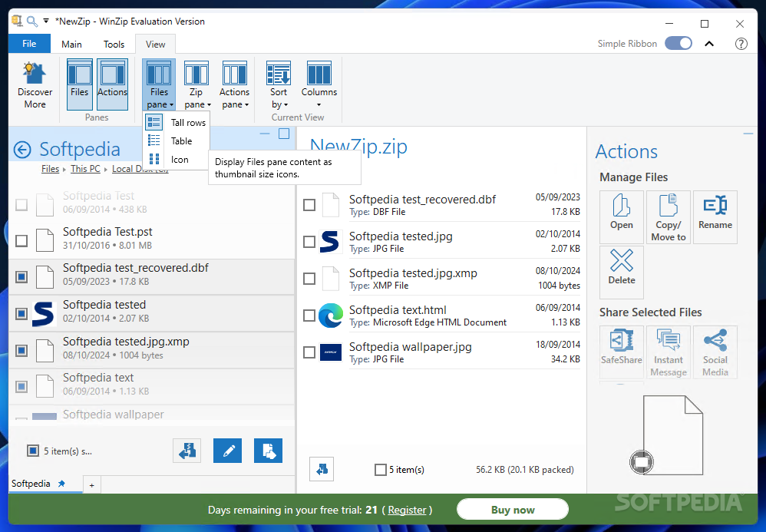
Task: Click the Add to Zip arrow button in Files pane
Action: click(187, 451)
